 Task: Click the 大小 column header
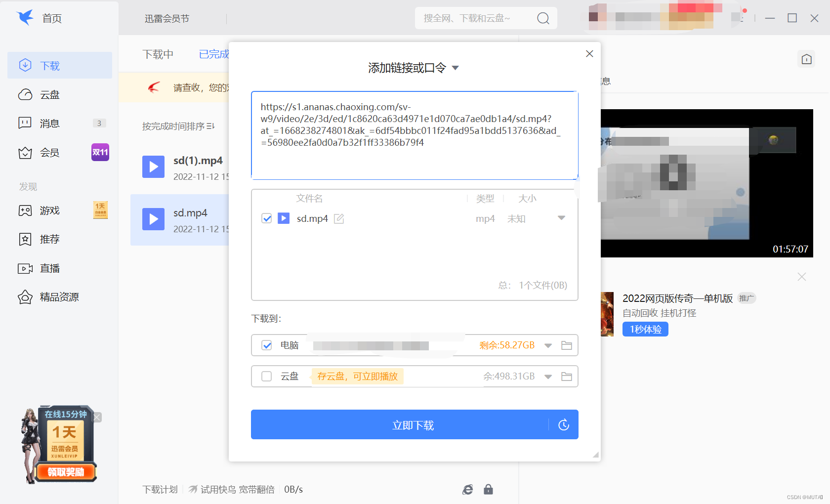point(527,198)
